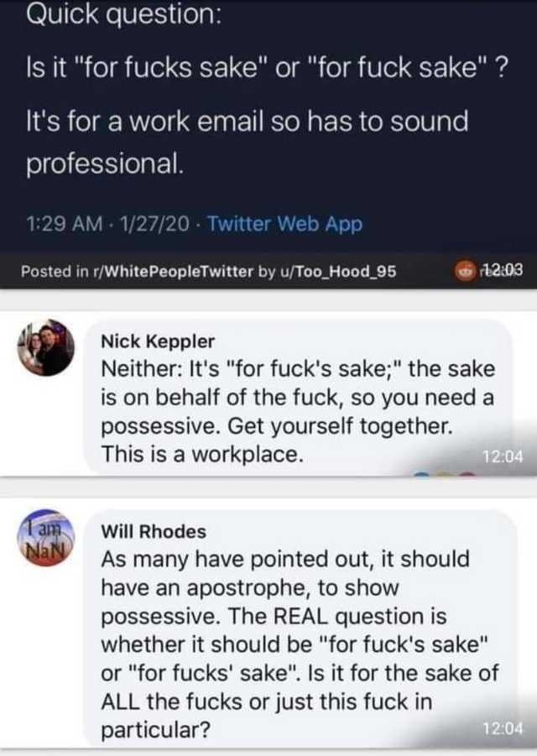Open the 'I am NaN' avatar
The width and height of the screenshot is (537, 756).
[45, 538]
